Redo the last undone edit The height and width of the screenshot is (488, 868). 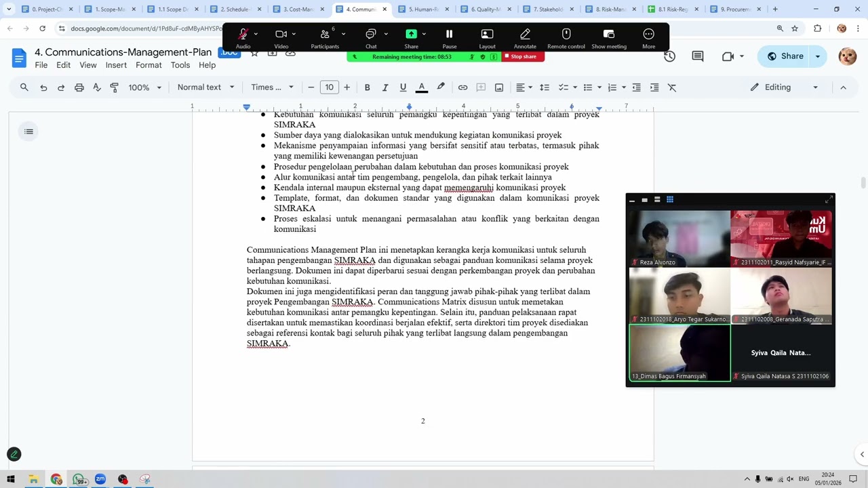pyautogui.click(x=61, y=87)
